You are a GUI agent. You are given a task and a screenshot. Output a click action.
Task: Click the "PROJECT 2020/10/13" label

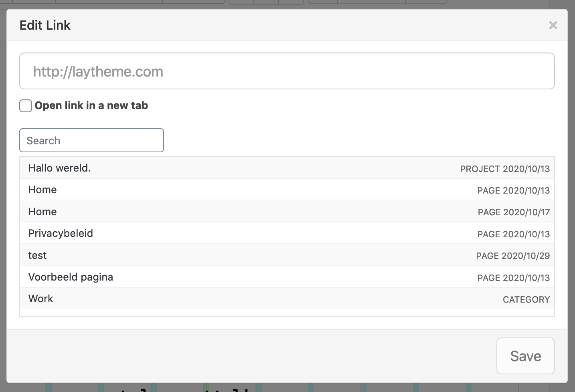pyautogui.click(x=505, y=169)
